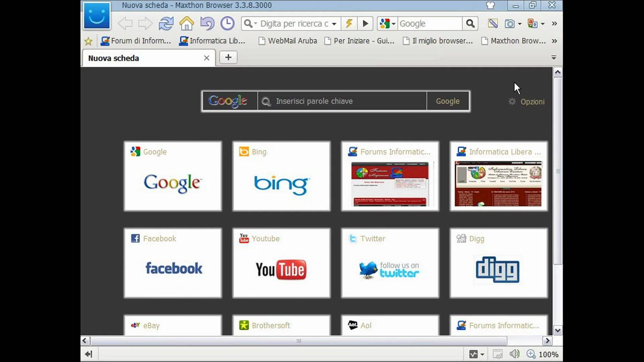Show more bookmarks via bookmarks bar chevrons
This screenshot has width=644, height=362.
(x=554, y=41)
